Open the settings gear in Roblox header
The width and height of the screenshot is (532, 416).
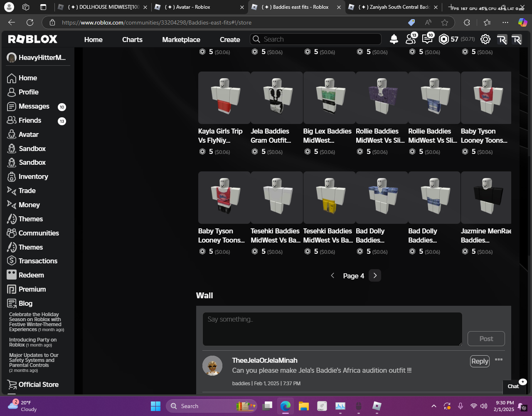tap(485, 39)
